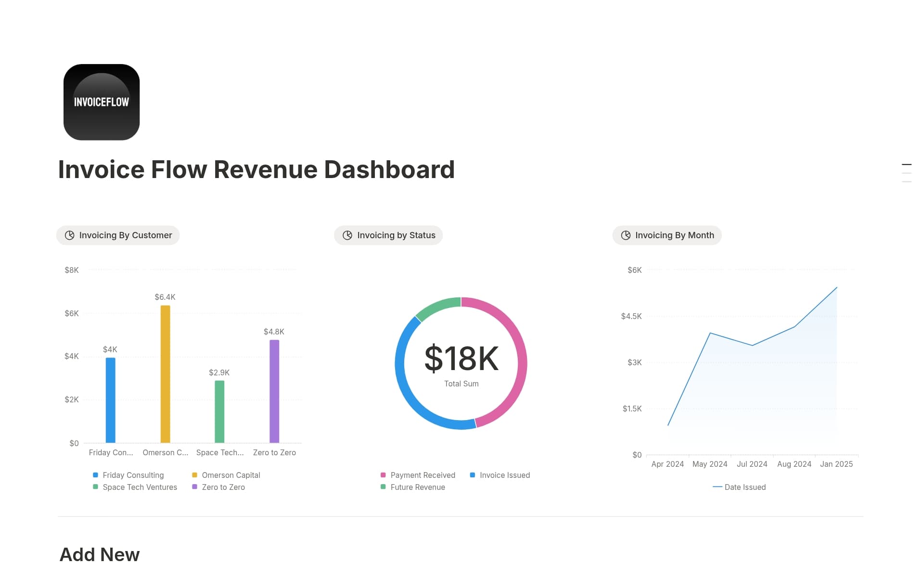Click the Invoicing By Customer pie chart icon
The width and height of the screenshot is (924, 577).
tap(70, 235)
